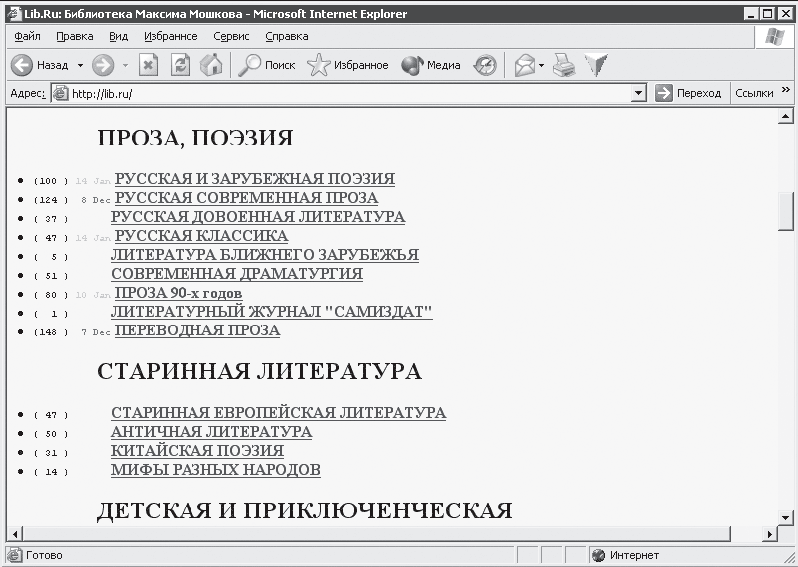Click the Refresh page icon
This screenshot has height=567, width=798.
tap(180, 65)
